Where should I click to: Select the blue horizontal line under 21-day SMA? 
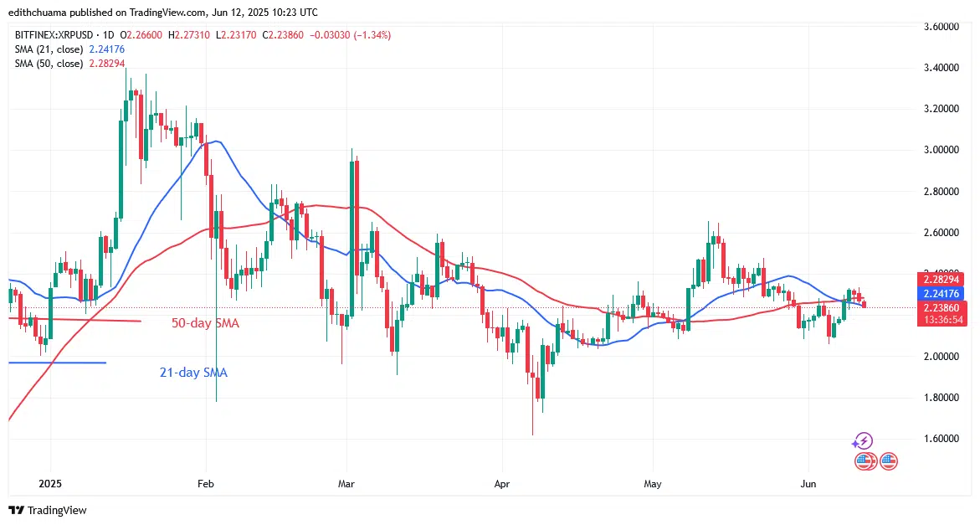[x=57, y=363]
